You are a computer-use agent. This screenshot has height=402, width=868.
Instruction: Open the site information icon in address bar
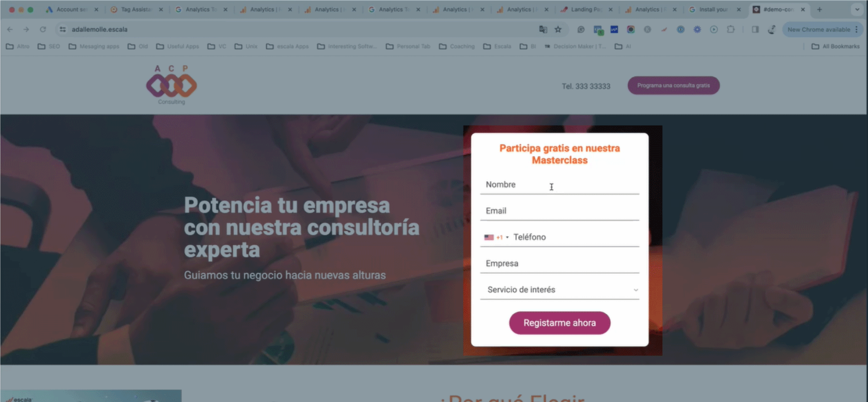tap(63, 29)
